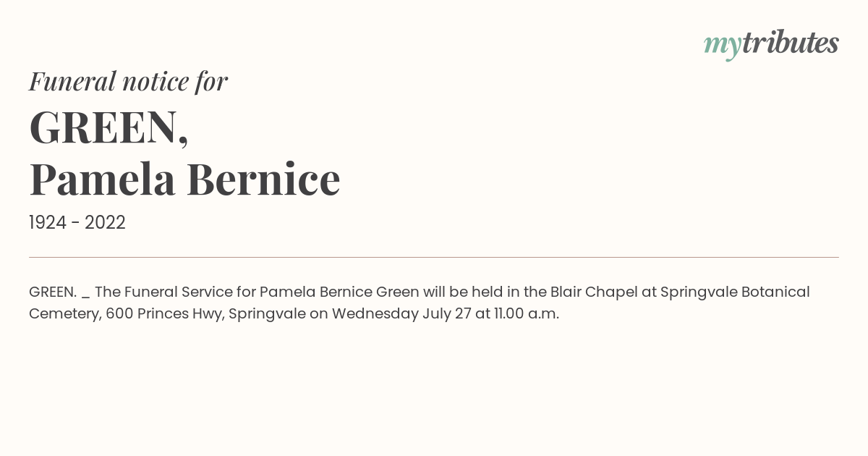
Task: Click "Bernice" in the large name heading
Action: (263, 180)
